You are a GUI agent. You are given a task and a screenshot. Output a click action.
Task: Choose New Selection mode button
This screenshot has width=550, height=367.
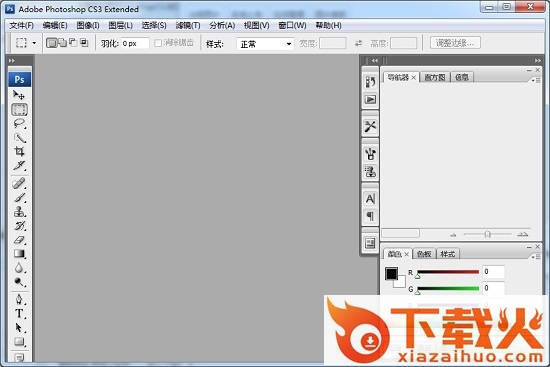[52, 43]
